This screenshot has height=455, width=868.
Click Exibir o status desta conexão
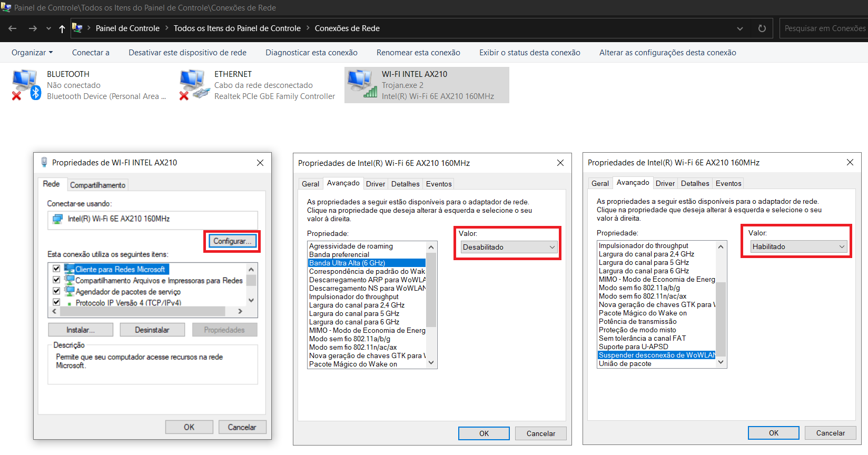(530, 53)
